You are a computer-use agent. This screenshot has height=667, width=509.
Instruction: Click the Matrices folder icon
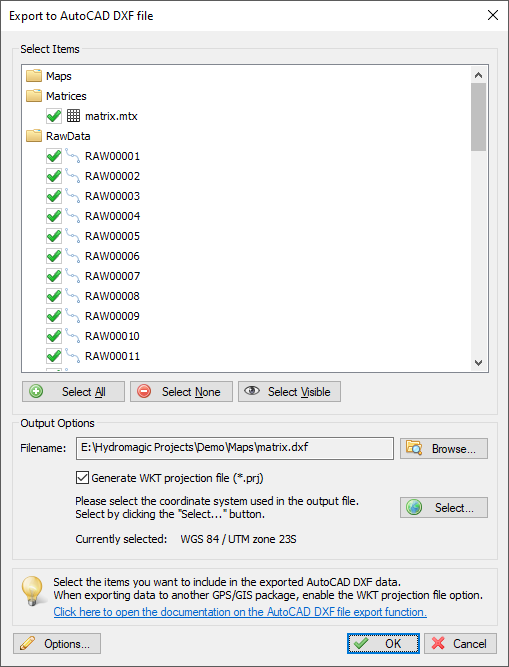[x=34, y=96]
